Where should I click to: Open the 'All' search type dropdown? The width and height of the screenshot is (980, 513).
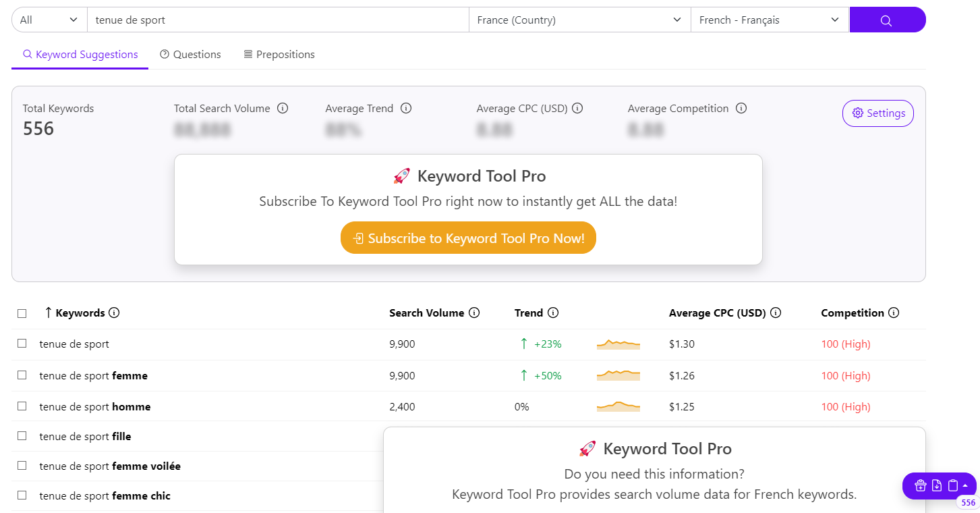49,20
